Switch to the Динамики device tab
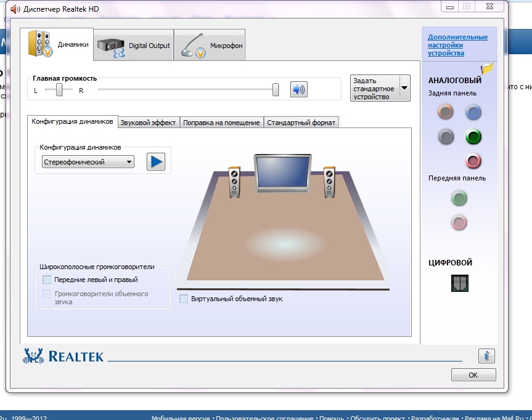532x420 pixels. pyautogui.click(x=57, y=44)
